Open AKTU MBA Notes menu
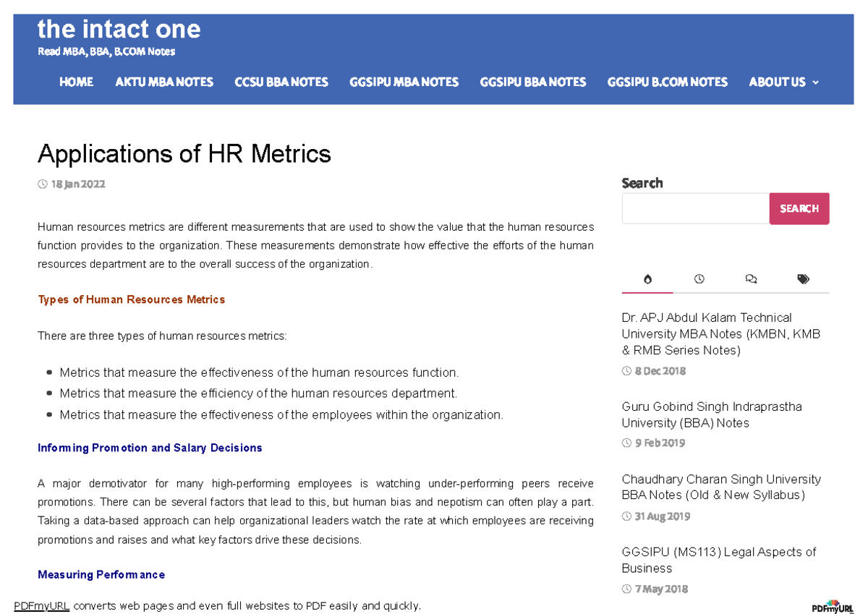 click(164, 82)
